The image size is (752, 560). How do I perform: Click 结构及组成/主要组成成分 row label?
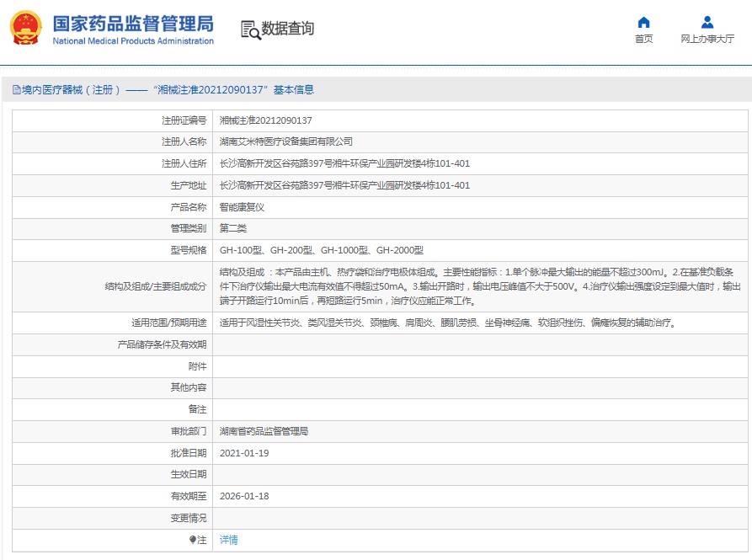pos(156,286)
